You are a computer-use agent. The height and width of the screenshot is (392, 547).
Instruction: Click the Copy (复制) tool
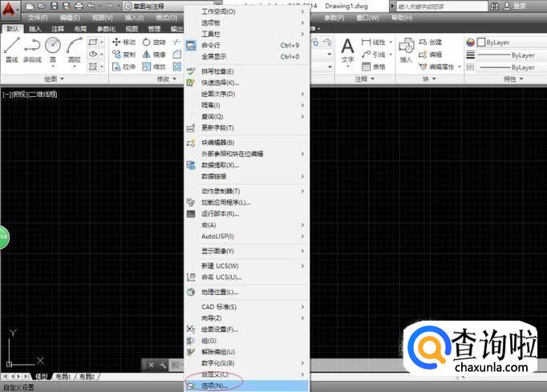click(x=124, y=55)
